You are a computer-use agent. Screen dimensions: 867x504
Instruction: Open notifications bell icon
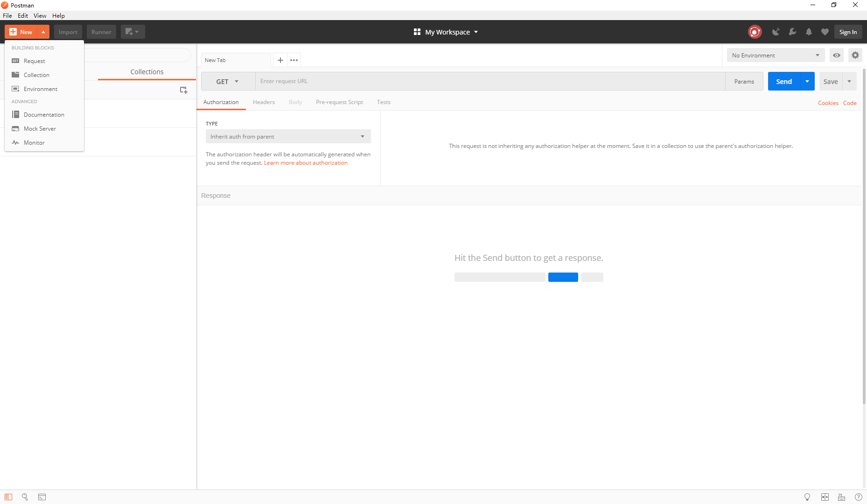809,32
